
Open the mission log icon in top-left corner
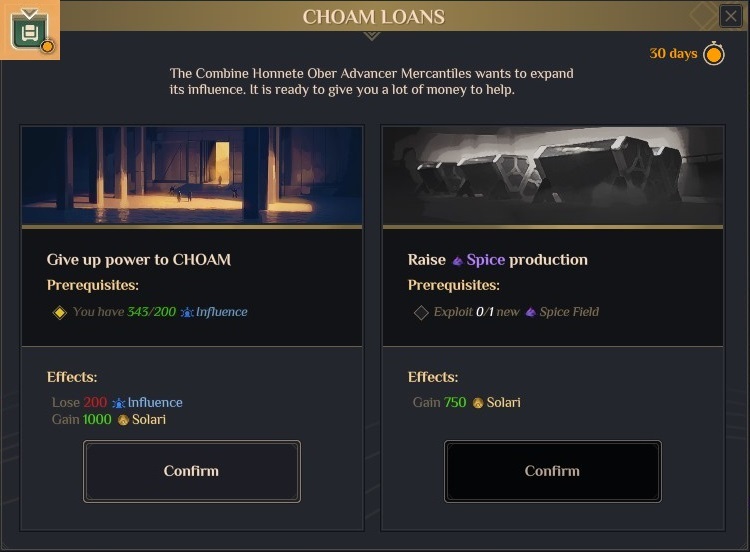click(x=29, y=29)
